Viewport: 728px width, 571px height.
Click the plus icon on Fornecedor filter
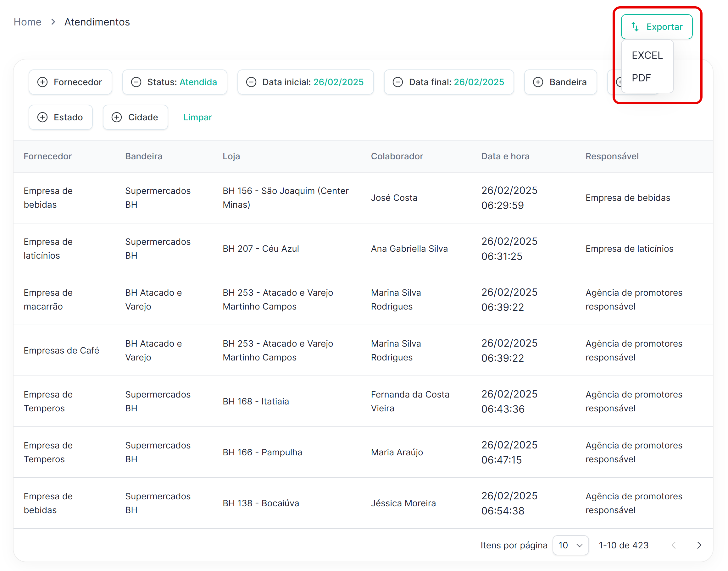(x=42, y=82)
